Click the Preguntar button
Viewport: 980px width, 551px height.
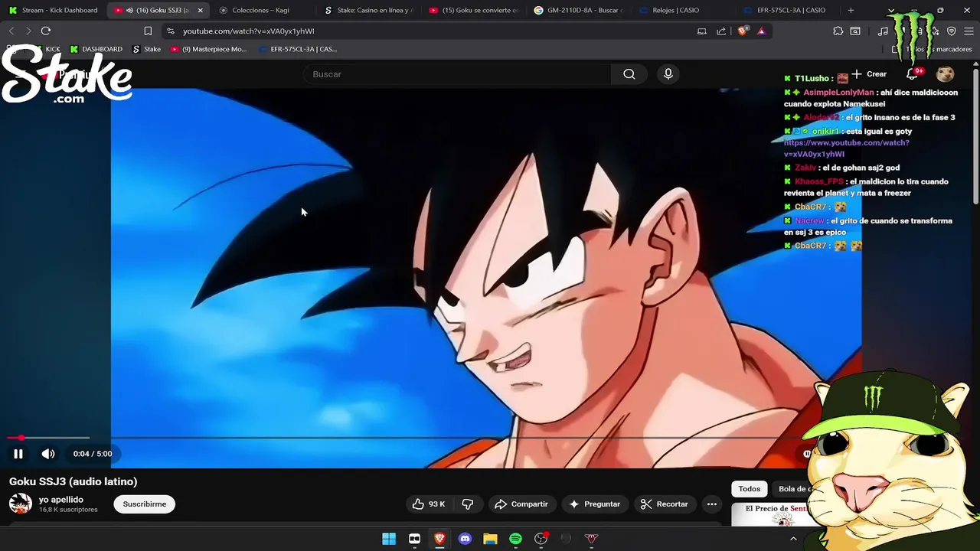595,504
